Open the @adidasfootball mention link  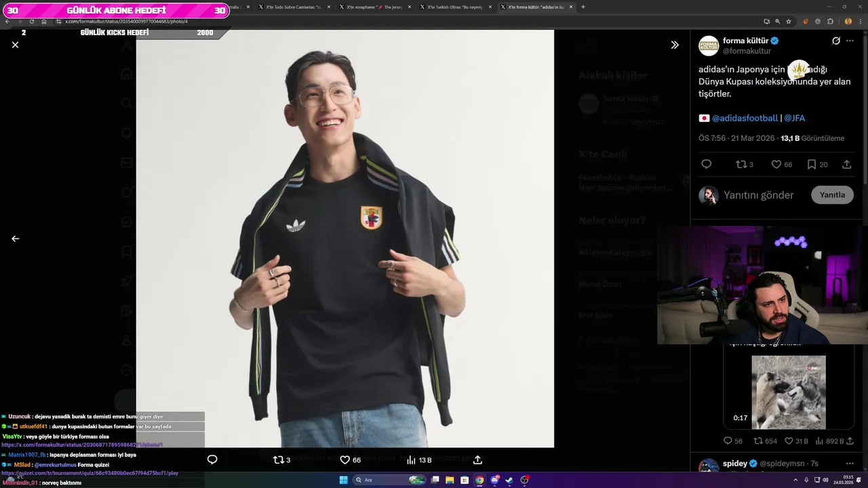tap(745, 118)
